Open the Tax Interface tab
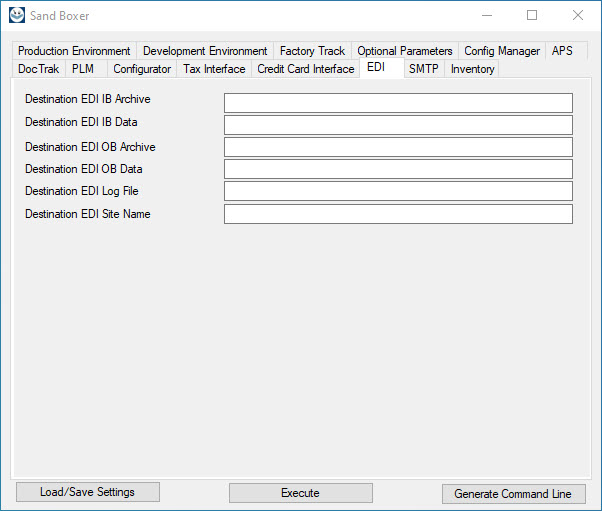Viewport: 602px width, 511px height. pyautogui.click(x=214, y=69)
